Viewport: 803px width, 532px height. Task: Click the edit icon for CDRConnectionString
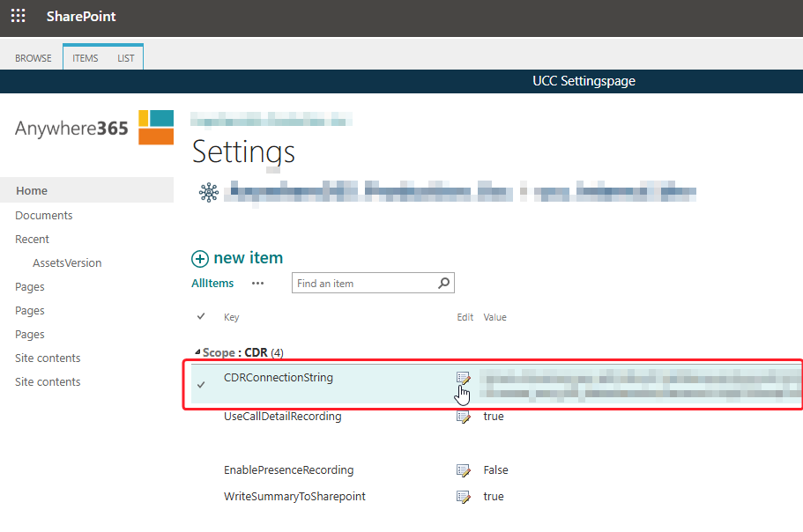click(x=463, y=379)
